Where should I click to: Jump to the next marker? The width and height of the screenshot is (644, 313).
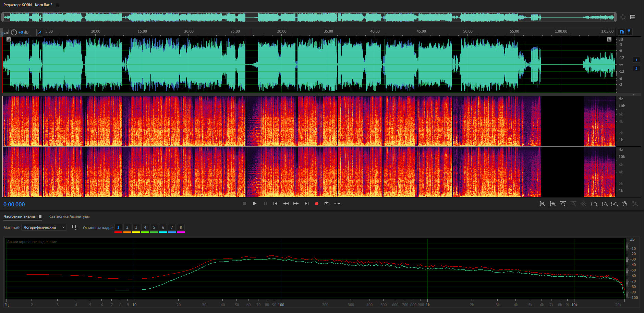(x=306, y=204)
